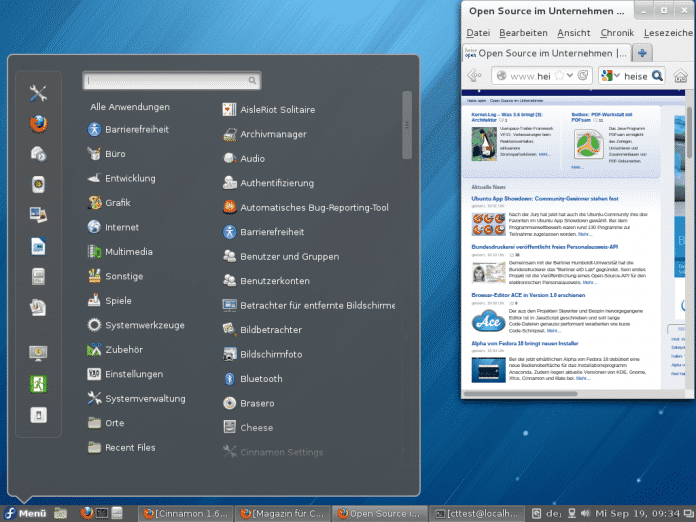Launch AisleRiot Solitaire
This screenshot has height=522, width=696.
pyautogui.click(x=277, y=110)
